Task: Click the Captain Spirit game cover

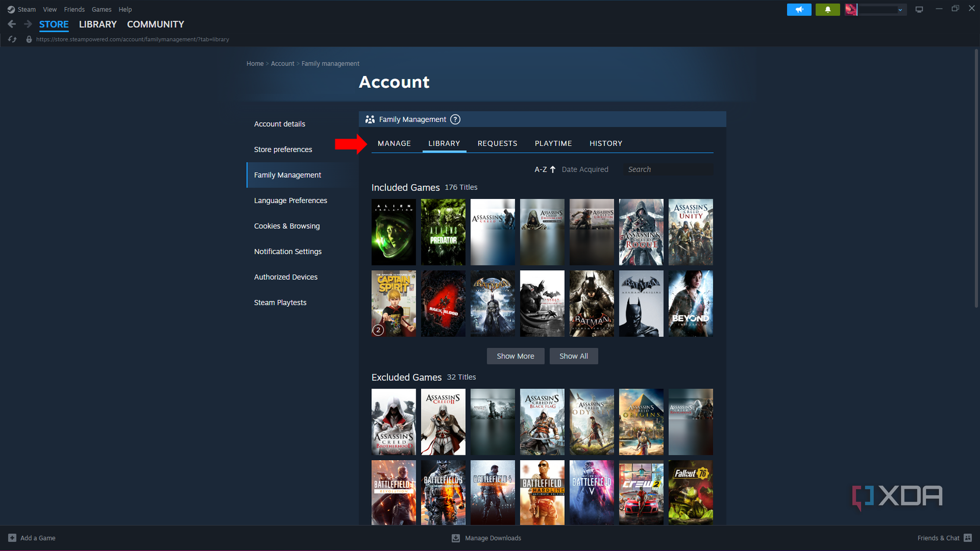Action: click(x=394, y=303)
